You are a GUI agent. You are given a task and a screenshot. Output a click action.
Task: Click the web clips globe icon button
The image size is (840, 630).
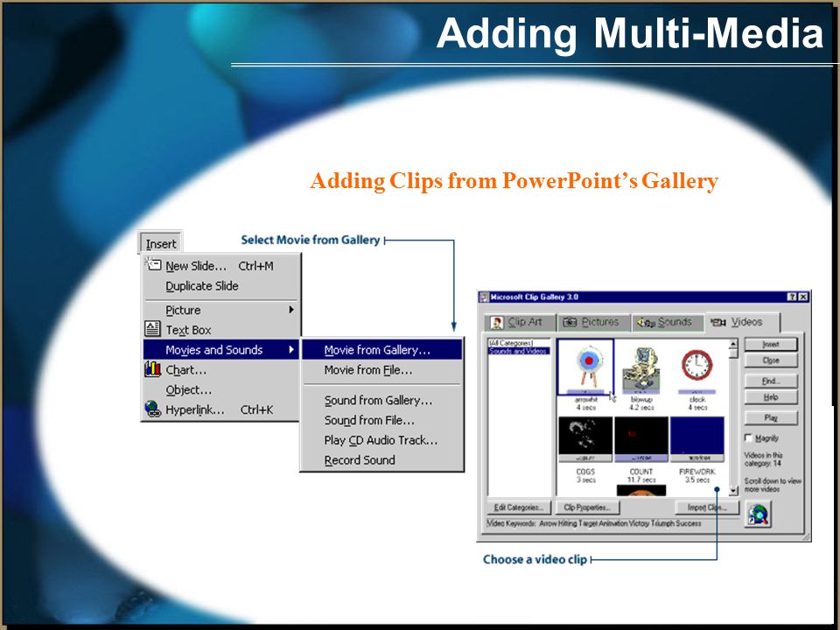tap(758, 514)
